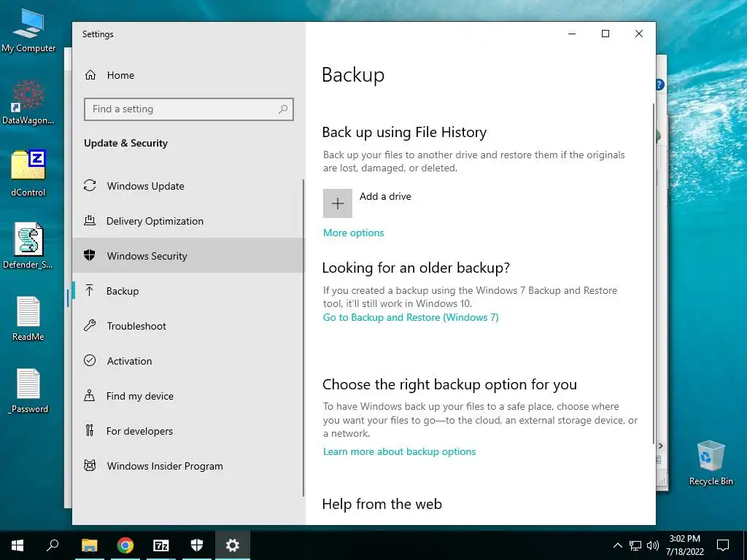Click the Settings content vertical scrollbar
This screenshot has height=560, width=747.
(653, 274)
